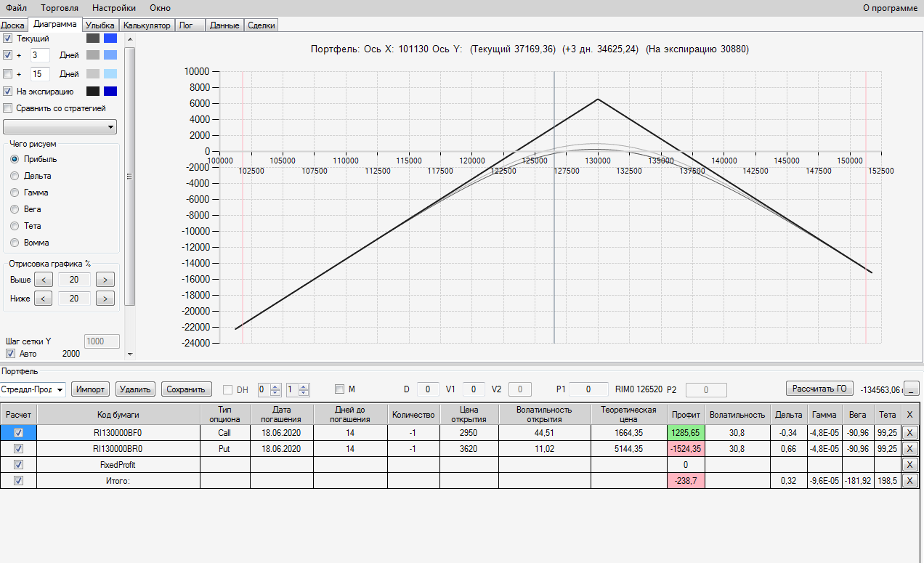The width and height of the screenshot is (924, 563).
Task: Switch to the Данные tab
Action: click(x=224, y=25)
